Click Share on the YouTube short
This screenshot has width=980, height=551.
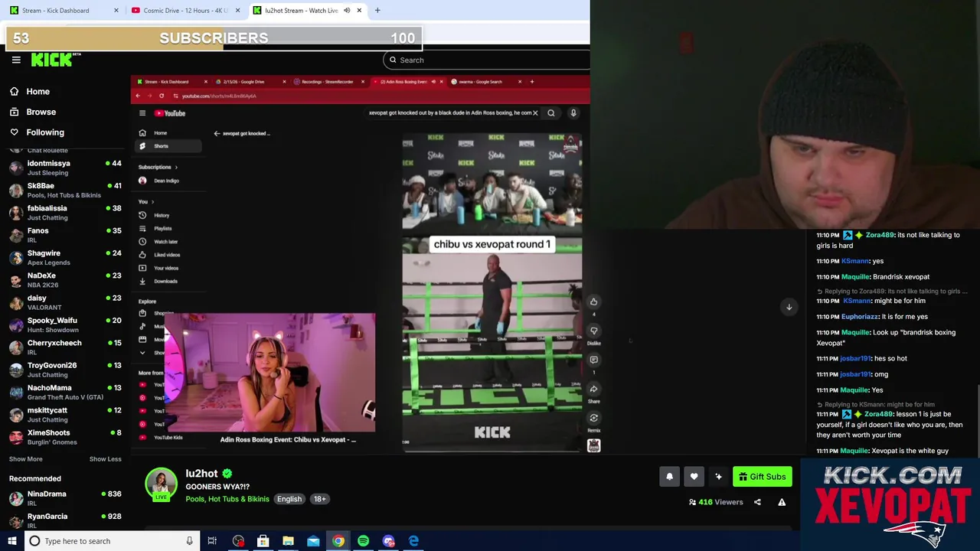pyautogui.click(x=593, y=390)
